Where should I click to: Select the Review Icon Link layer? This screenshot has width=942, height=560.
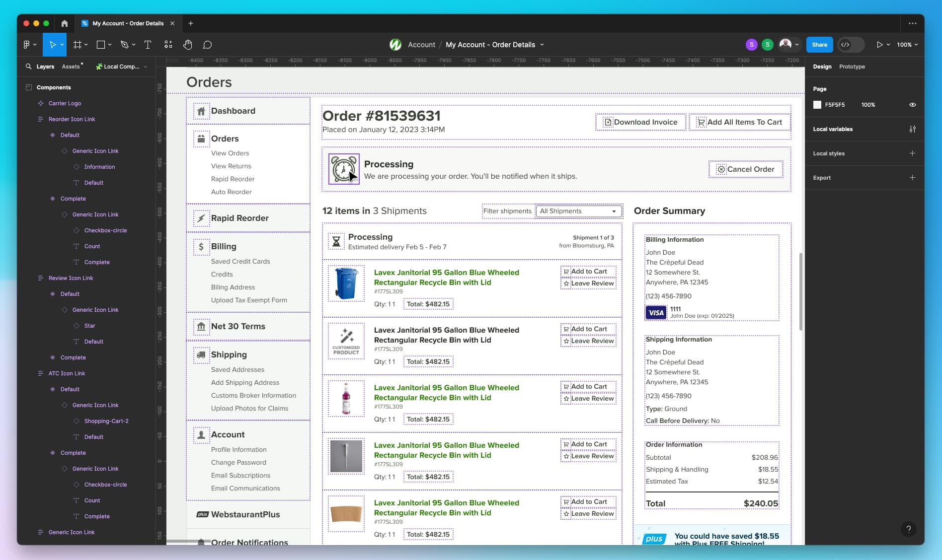click(x=71, y=278)
